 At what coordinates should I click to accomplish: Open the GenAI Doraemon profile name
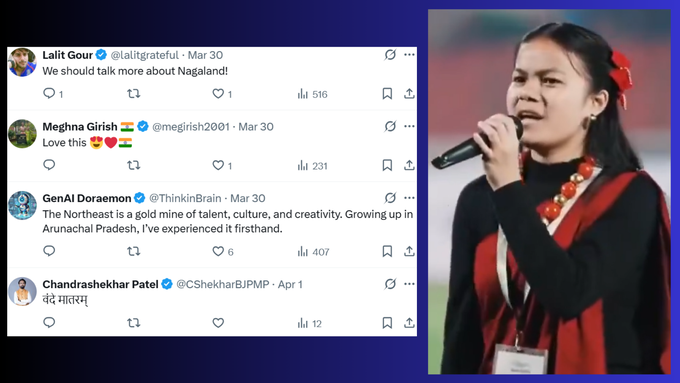point(87,198)
